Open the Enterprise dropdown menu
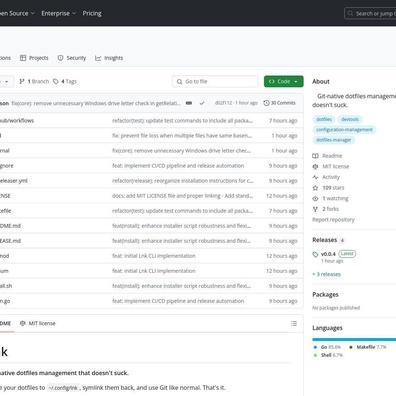The height and width of the screenshot is (396, 396). 59,13
